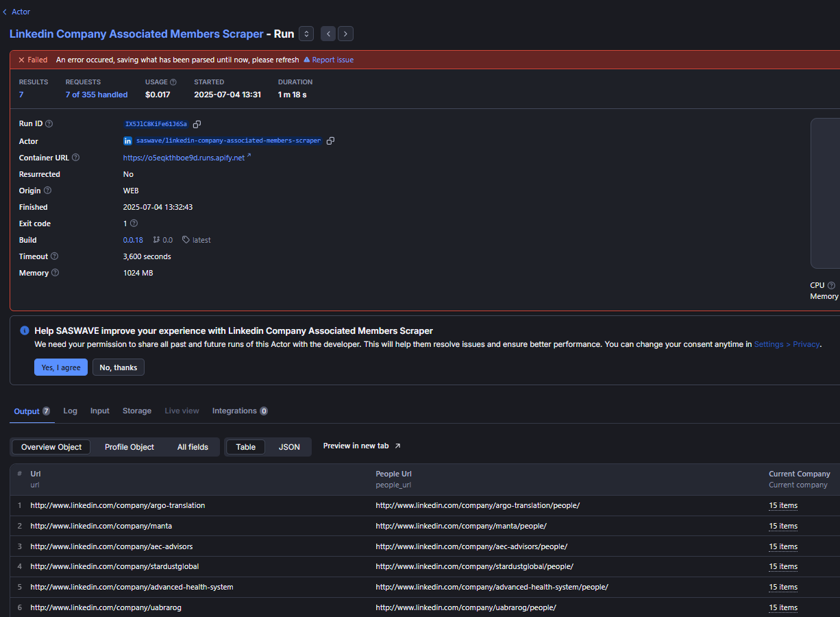
Task: Click the latest build tag
Action: click(x=197, y=240)
